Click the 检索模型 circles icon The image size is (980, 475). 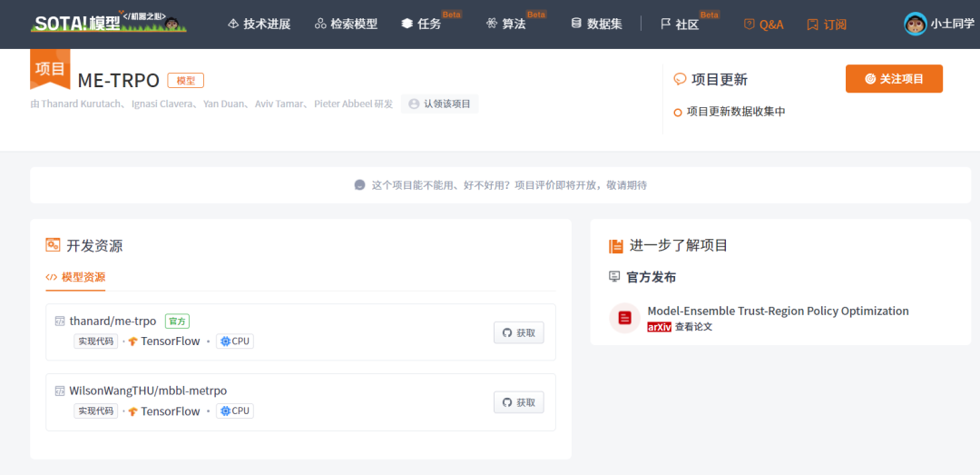click(320, 25)
